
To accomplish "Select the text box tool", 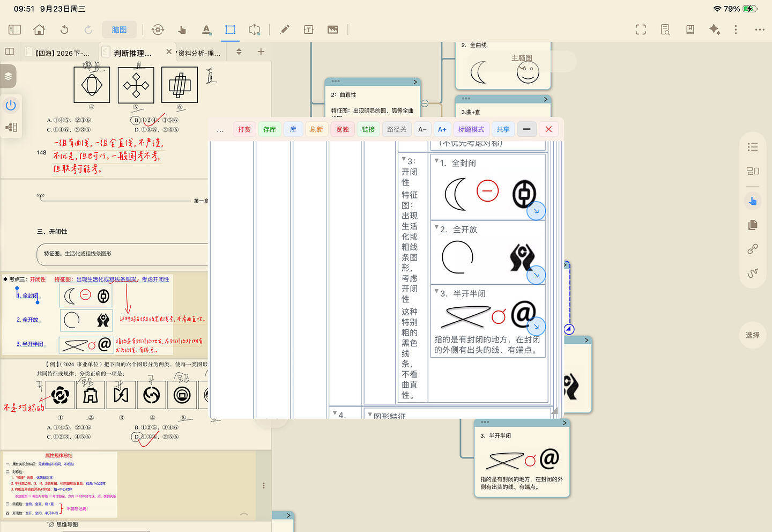I will [309, 29].
